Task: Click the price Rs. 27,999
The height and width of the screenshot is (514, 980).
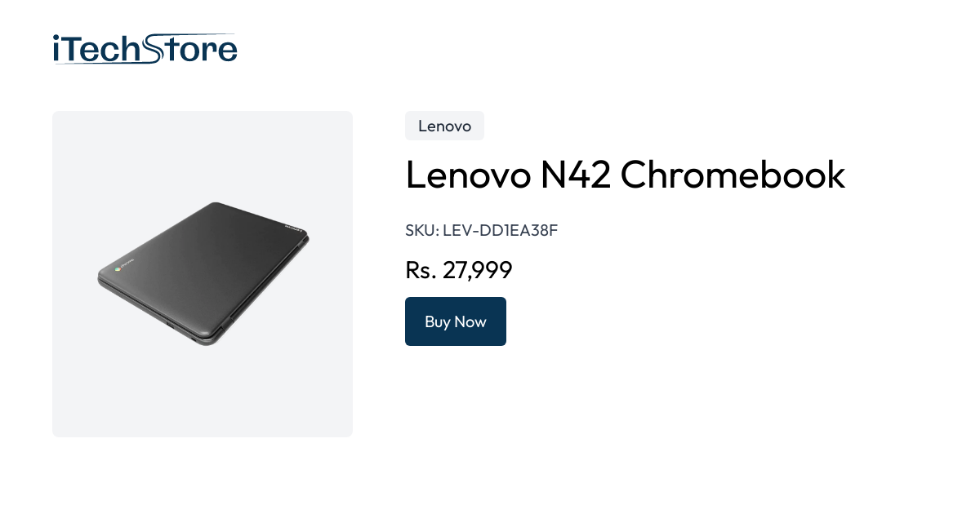Action: tap(458, 269)
